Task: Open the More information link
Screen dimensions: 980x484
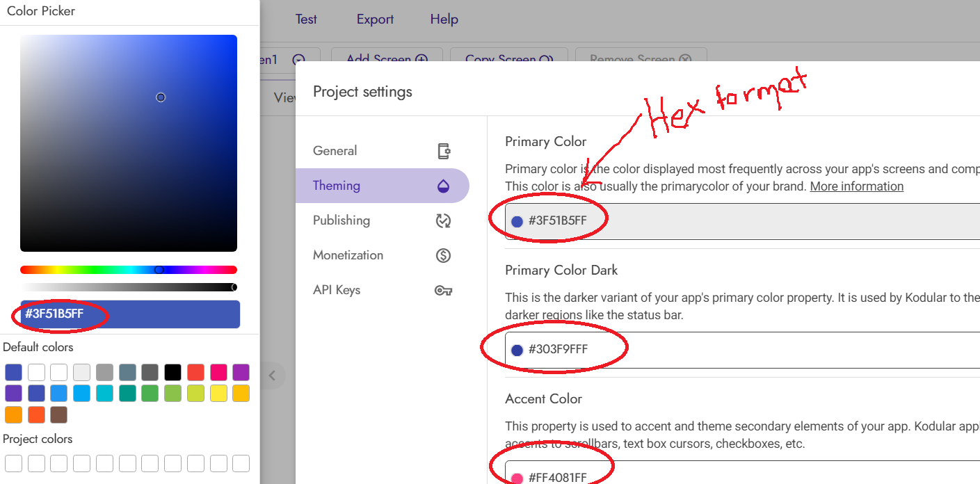Action: click(856, 186)
